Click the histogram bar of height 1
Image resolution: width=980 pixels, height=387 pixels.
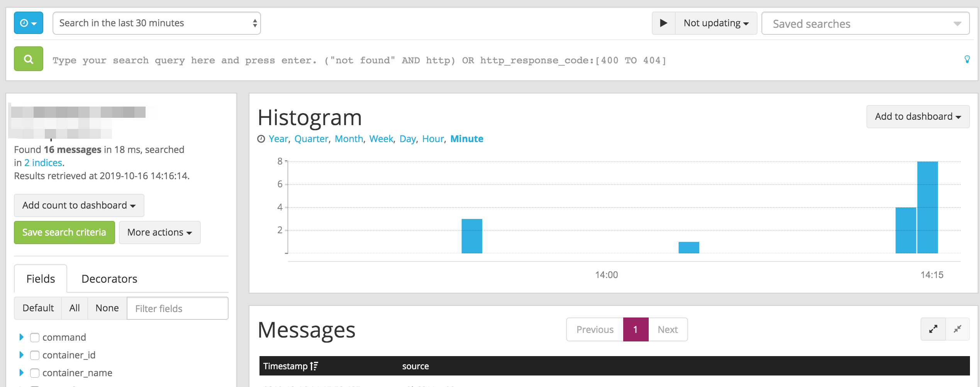[x=689, y=248]
